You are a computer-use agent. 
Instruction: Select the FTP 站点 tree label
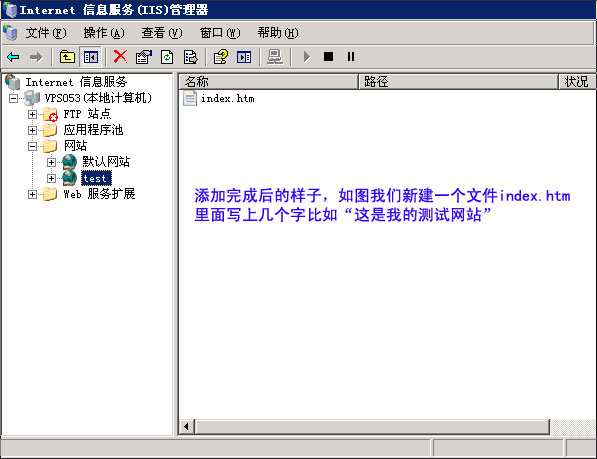coord(87,114)
